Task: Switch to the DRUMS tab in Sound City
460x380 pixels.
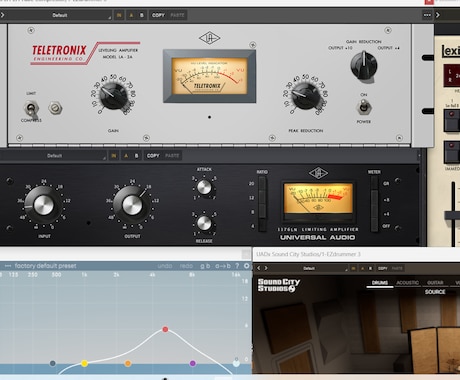Action: pyautogui.click(x=380, y=283)
